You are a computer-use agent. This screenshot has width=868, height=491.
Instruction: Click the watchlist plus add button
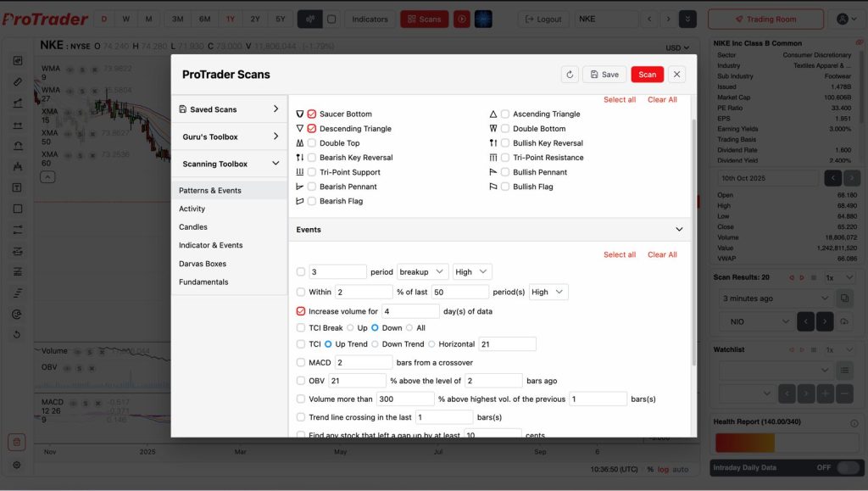point(825,393)
